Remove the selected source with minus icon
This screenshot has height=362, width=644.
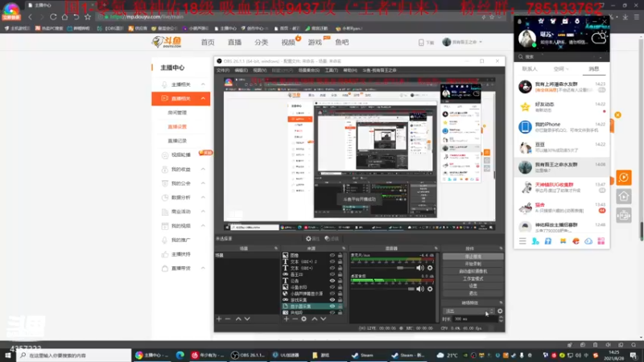pyautogui.click(x=295, y=319)
